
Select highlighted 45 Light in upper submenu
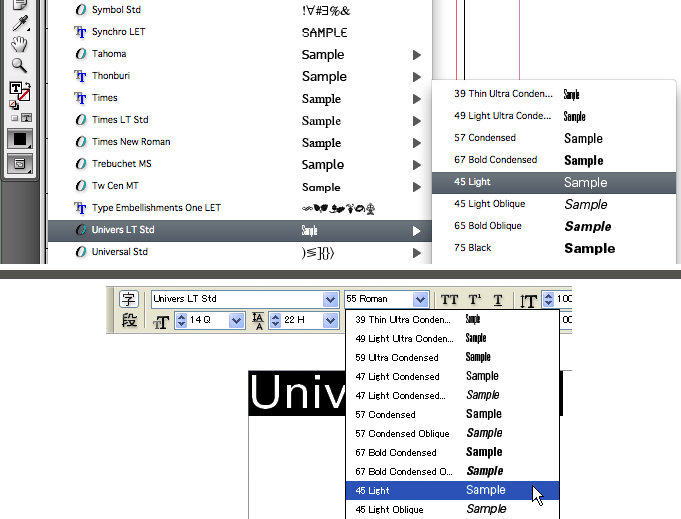tap(554, 182)
